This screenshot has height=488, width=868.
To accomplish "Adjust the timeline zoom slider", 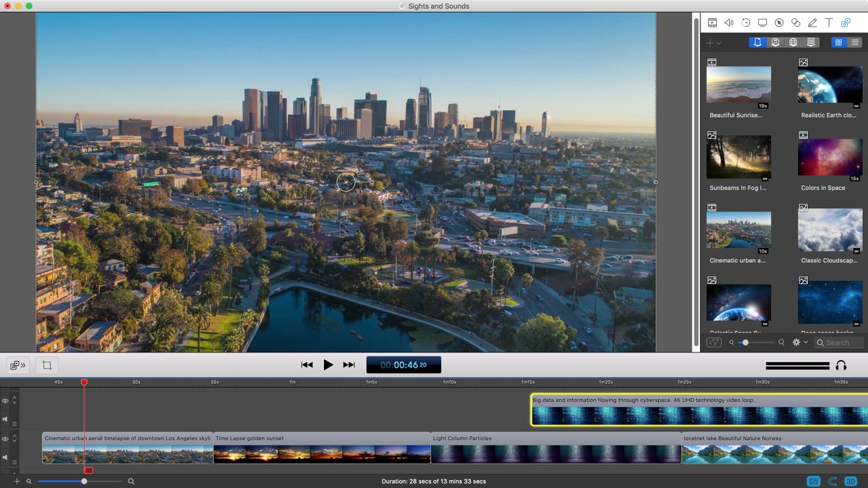I will [85, 481].
